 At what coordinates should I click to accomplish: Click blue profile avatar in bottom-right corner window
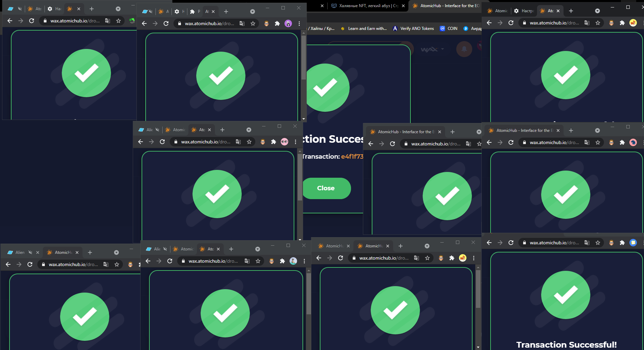[633, 243]
